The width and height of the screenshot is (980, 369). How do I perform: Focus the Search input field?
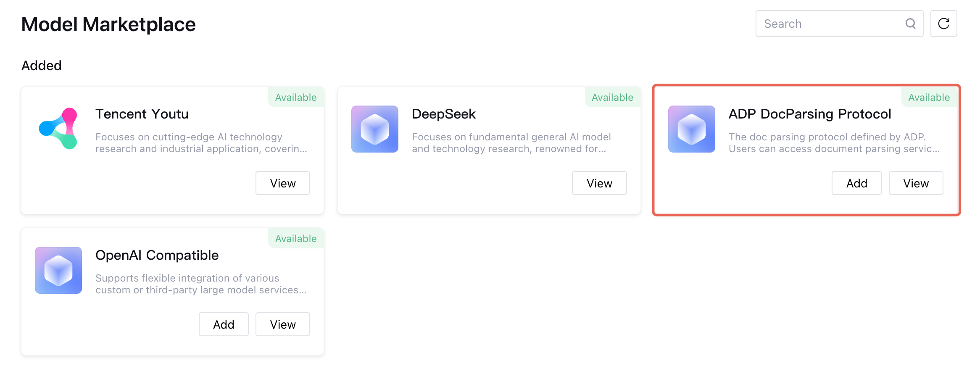839,24
